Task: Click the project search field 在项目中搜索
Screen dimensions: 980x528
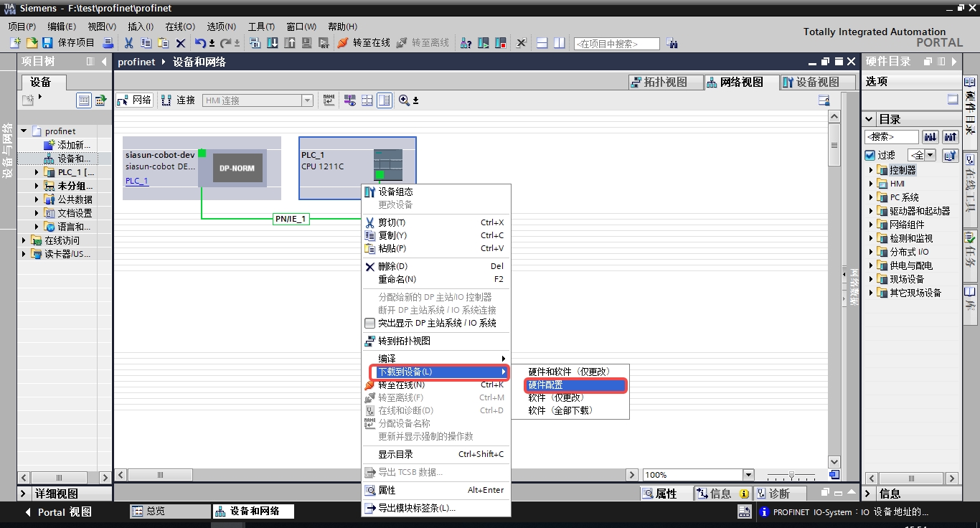Action: 616,44
